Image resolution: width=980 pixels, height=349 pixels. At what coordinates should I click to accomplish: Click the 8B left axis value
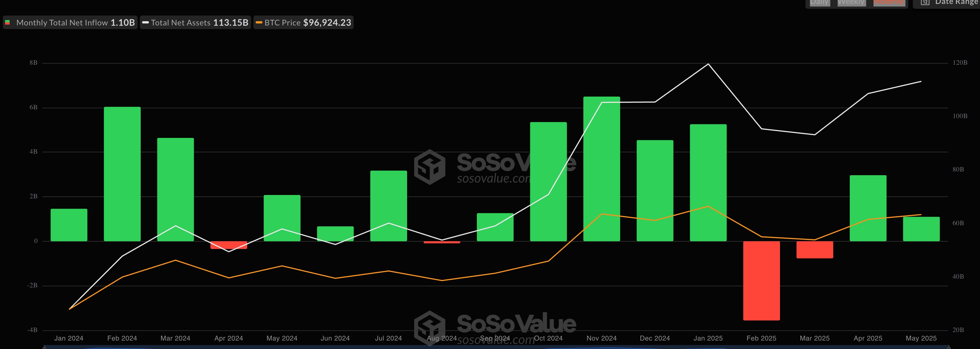pos(34,62)
